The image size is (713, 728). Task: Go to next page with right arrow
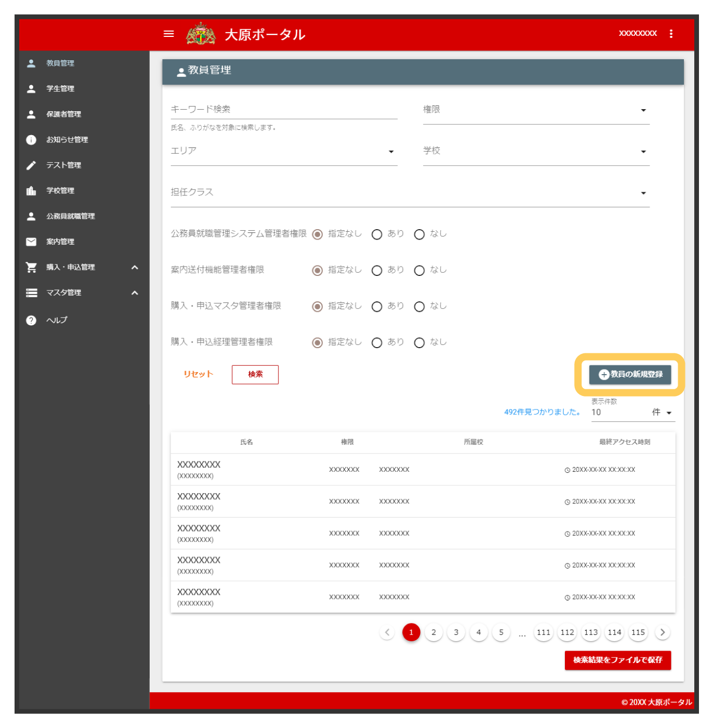click(662, 632)
